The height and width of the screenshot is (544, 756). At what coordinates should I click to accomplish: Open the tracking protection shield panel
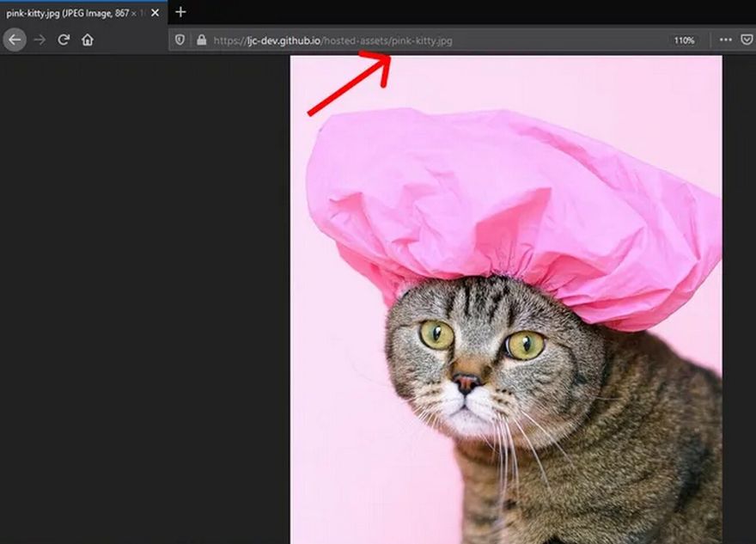(180, 40)
